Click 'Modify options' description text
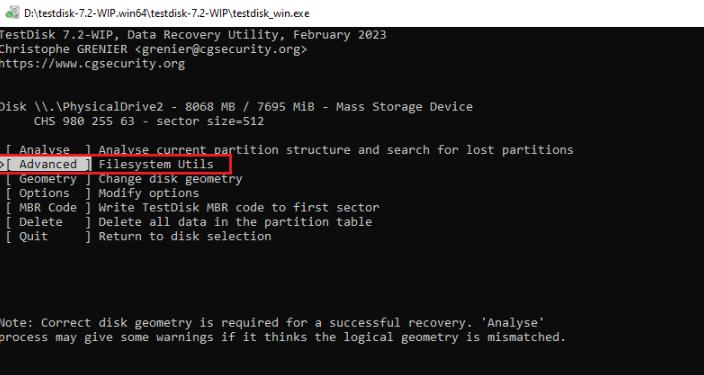Image resolution: width=704 pixels, height=375 pixels. tap(149, 193)
